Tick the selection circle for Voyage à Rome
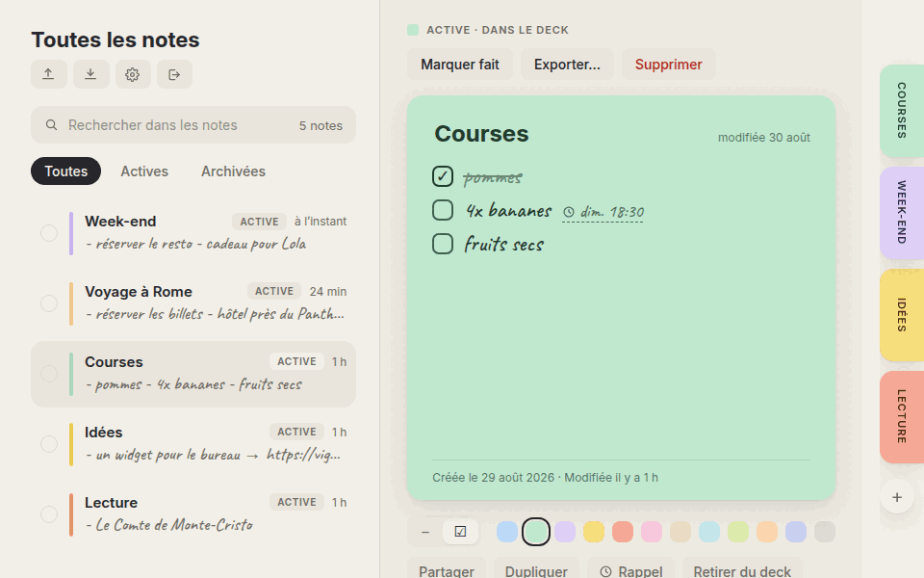The height and width of the screenshot is (578, 924). (x=49, y=303)
